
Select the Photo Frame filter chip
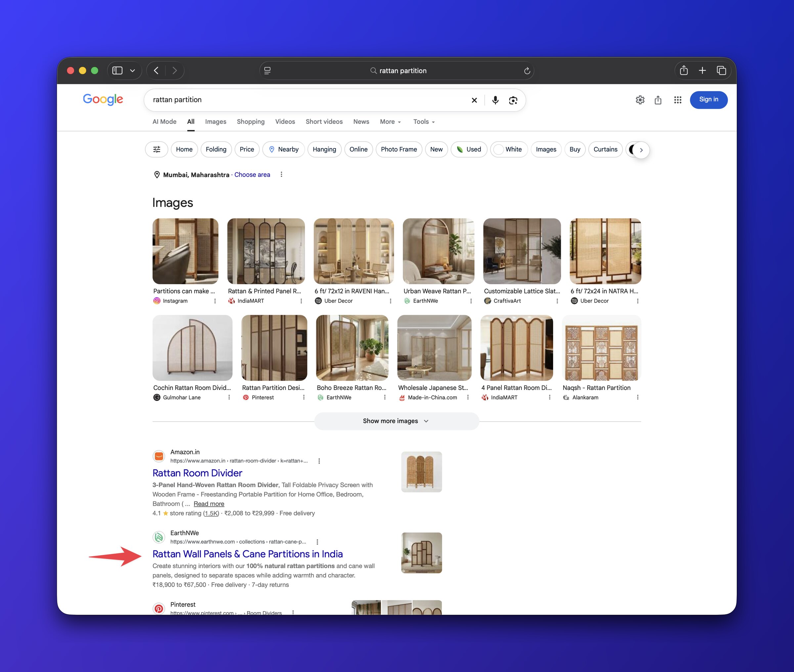tap(399, 149)
